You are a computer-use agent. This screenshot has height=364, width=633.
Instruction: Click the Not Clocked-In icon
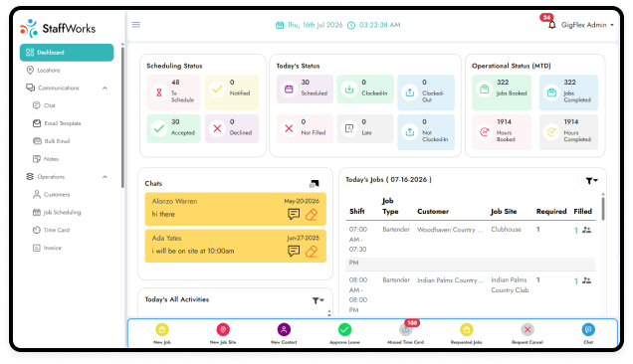(410, 132)
